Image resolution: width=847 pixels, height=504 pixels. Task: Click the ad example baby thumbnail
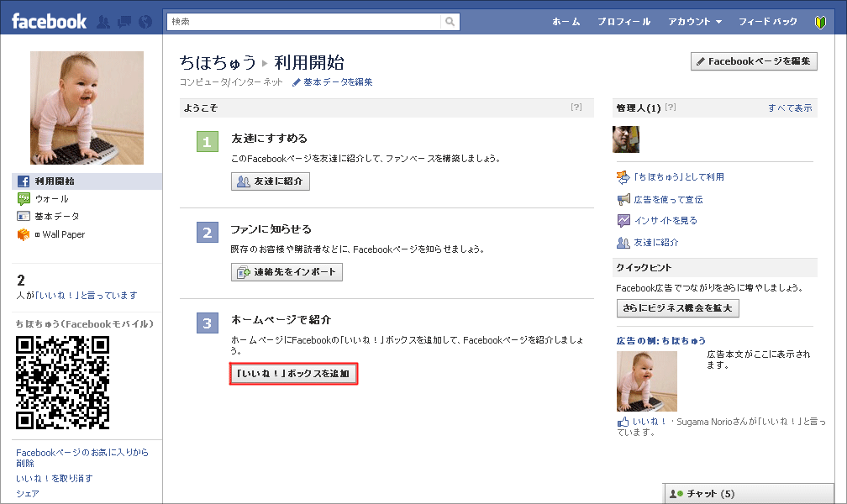[x=647, y=381]
